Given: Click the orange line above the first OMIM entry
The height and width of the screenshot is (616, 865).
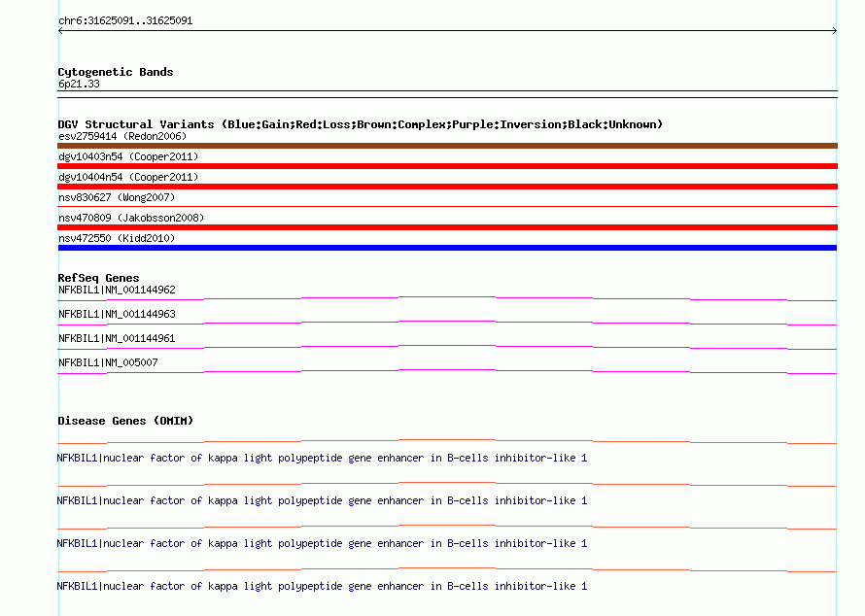Looking at the screenshot, I should 447,442.
